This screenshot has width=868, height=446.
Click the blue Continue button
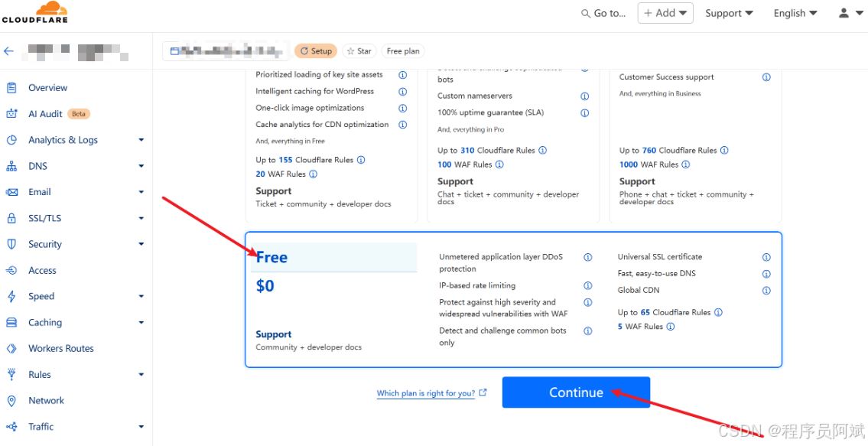pyautogui.click(x=576, y=392)
